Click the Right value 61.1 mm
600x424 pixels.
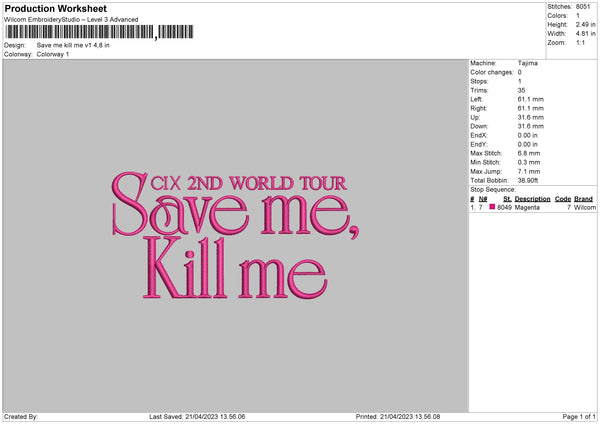[x=530, y=108]
